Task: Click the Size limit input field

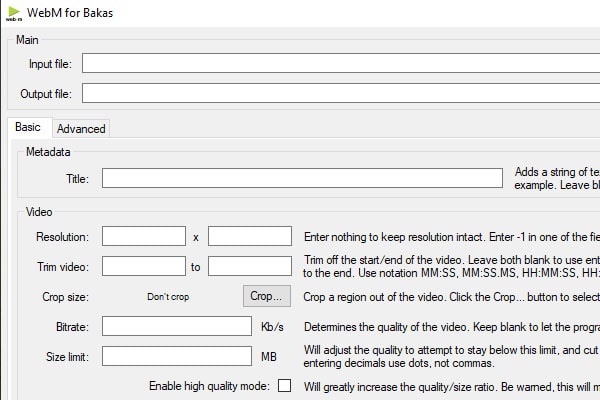Action: (x=177, y=356)
